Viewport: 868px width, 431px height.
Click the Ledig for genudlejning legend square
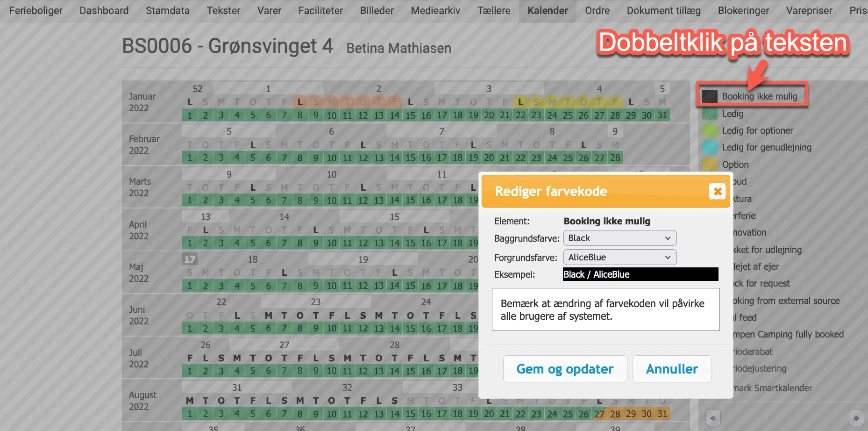click(x=709, y=147)
